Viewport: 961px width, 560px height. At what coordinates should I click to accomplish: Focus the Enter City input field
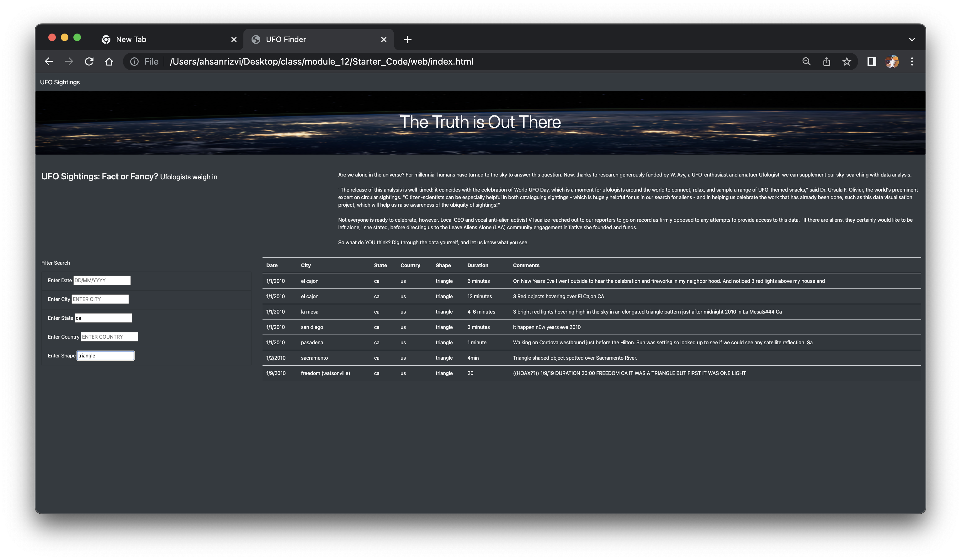[x=100, y=299]
